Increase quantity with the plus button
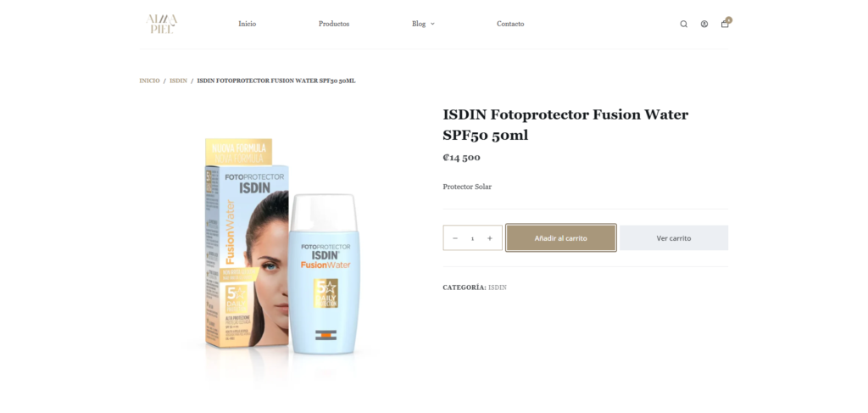Screen dimensions: 868x413 489,238
